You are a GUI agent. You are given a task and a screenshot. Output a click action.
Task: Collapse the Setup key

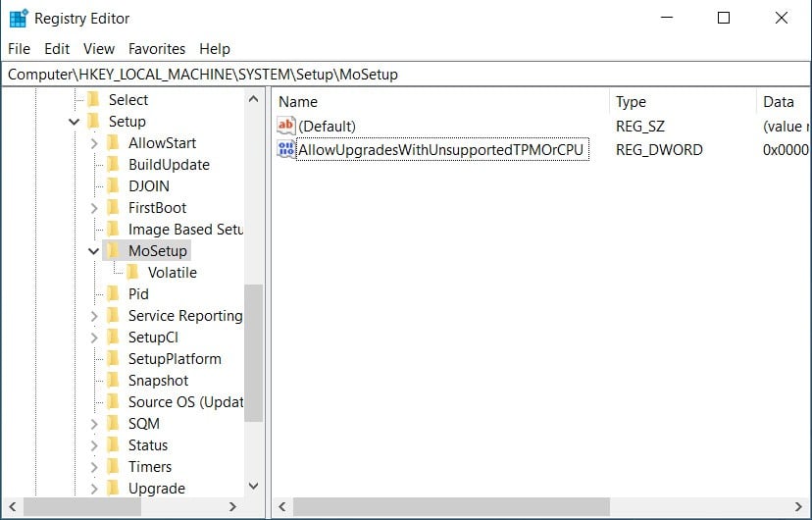pyautogui.click(x=75, y=122)
